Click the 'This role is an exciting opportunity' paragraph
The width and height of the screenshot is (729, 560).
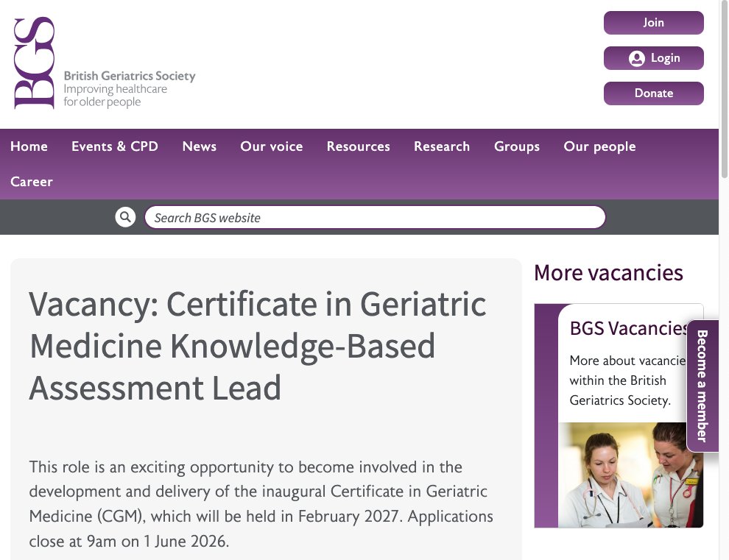coord(261,504)
